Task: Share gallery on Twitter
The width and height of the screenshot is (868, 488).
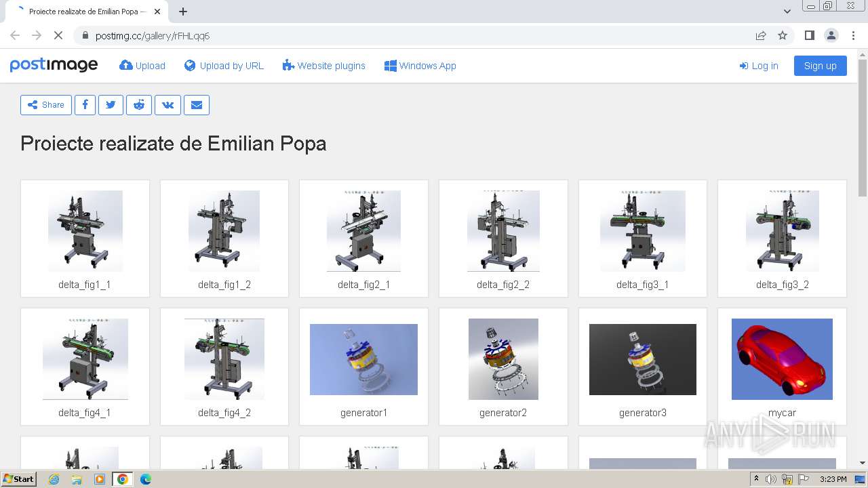Action: click(111, 105)
